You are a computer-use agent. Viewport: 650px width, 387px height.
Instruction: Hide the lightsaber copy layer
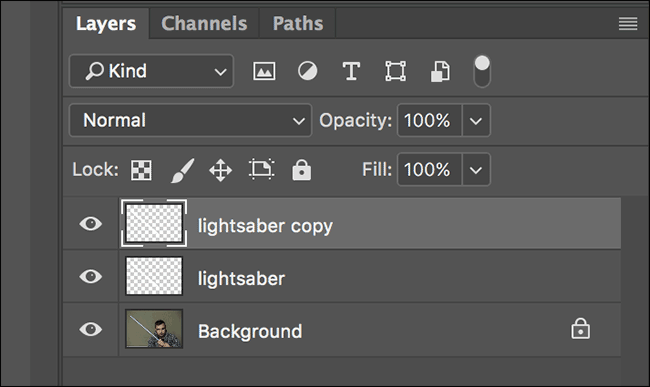click(x=91, y=224)
